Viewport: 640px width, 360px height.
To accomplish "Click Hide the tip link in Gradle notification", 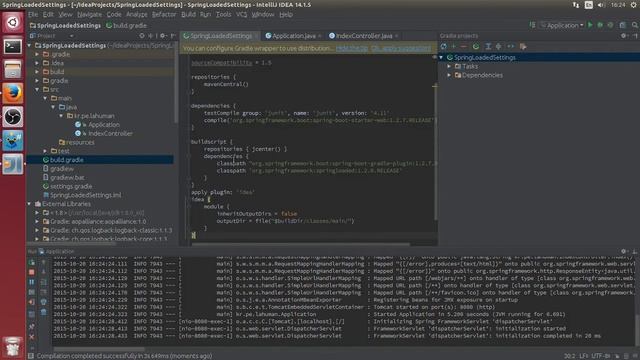I will tap(351, 49).
